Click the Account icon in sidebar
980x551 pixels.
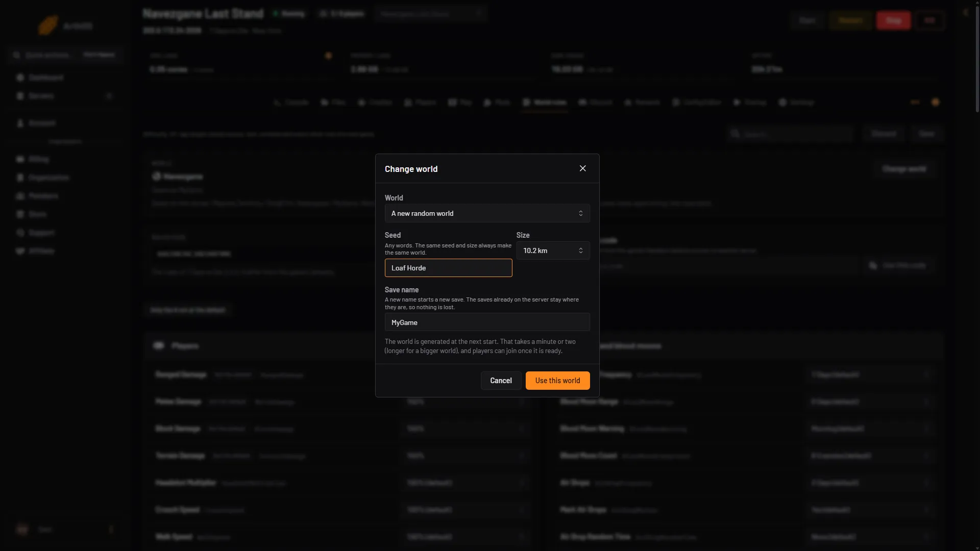20,123
